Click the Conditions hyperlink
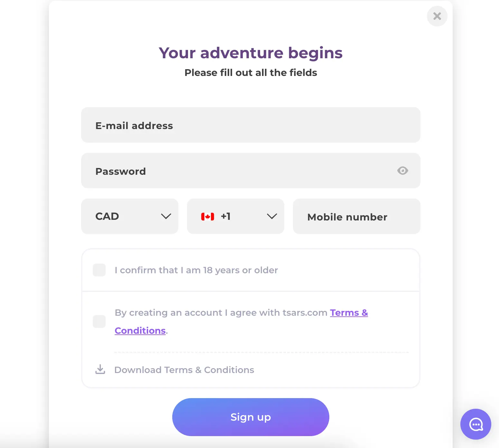The width and height of the screenshot is (499, 448). (140, 331)
